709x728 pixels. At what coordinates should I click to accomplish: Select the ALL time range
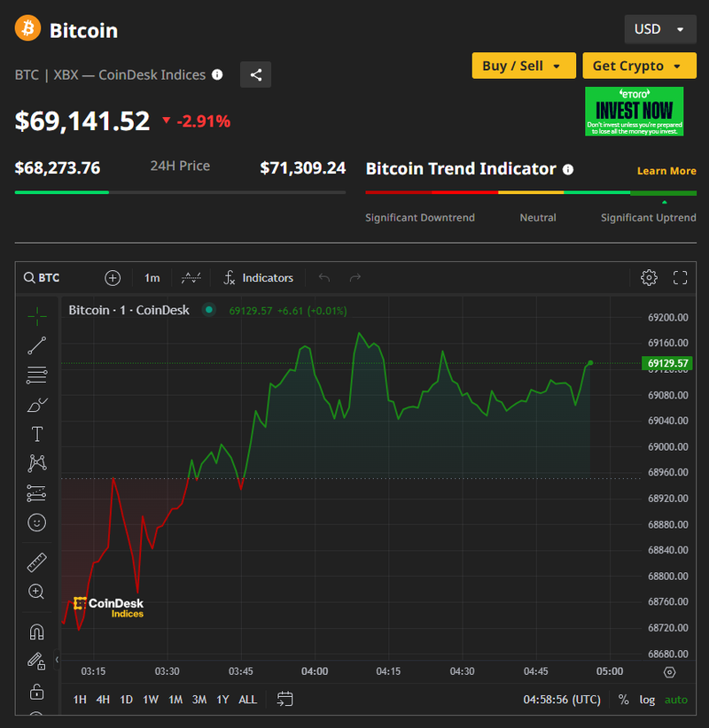tap(247, 700)
